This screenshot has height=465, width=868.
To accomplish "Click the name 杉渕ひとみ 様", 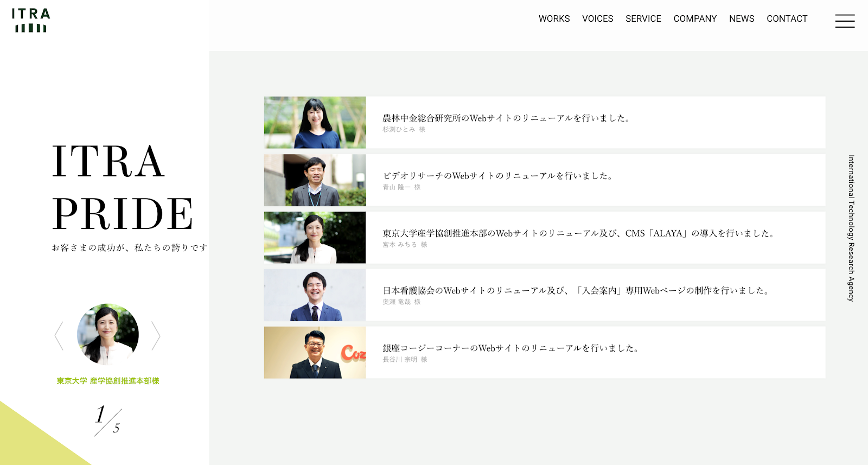I will [x=404, y=130].
